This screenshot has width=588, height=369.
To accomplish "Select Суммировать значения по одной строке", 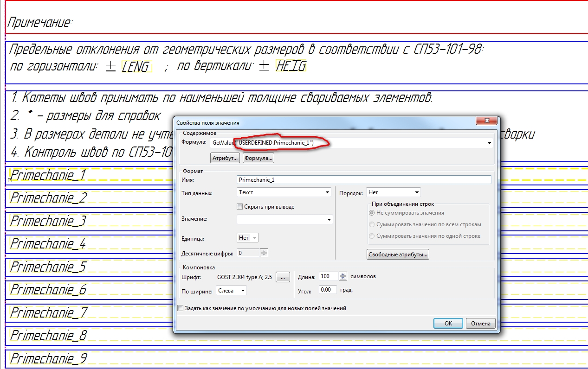I will (371, 236).
